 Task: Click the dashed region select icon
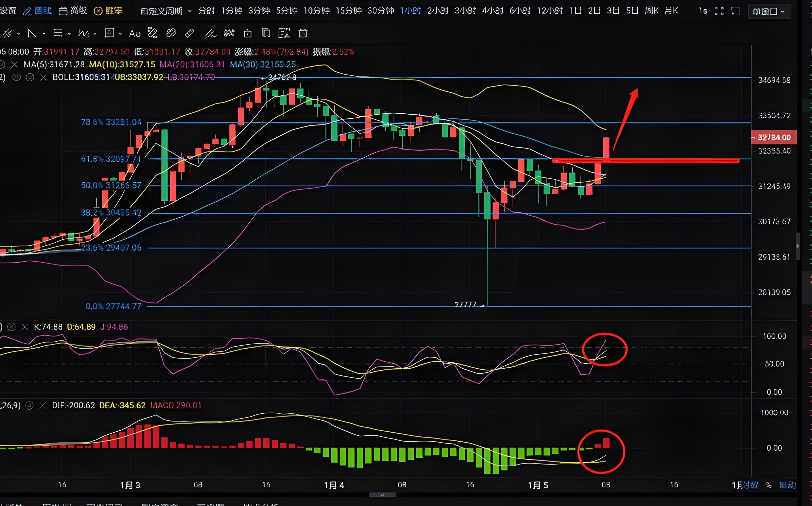pyautogui.click(x=284, y=33)
